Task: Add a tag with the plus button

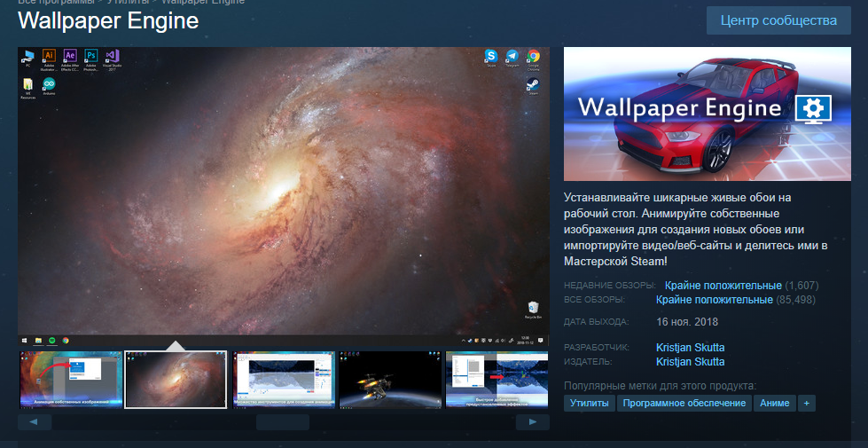Action: coord(806,403)
